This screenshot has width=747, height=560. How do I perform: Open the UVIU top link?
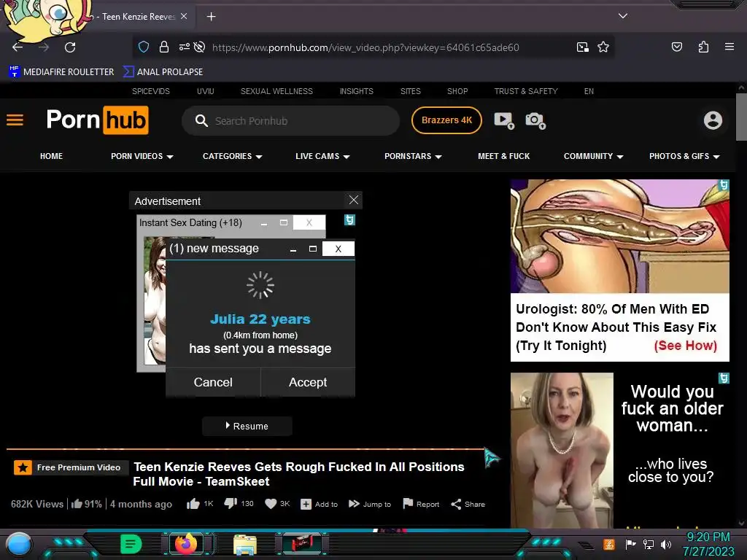(205, 91)
